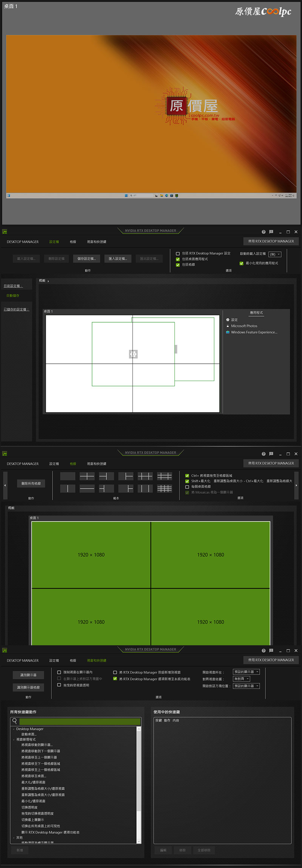Toggle the 包括格線 checkbox
This screenshot has width=302, height=868.
tap(178, 265)
